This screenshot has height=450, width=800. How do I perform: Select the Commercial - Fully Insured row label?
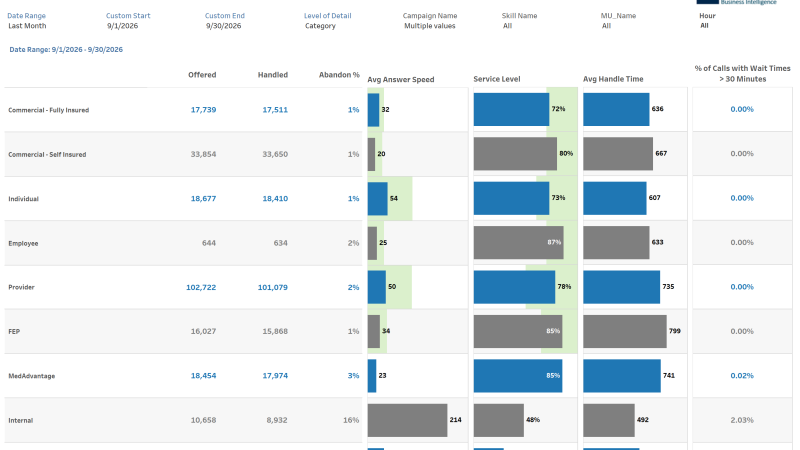(48, 110)
